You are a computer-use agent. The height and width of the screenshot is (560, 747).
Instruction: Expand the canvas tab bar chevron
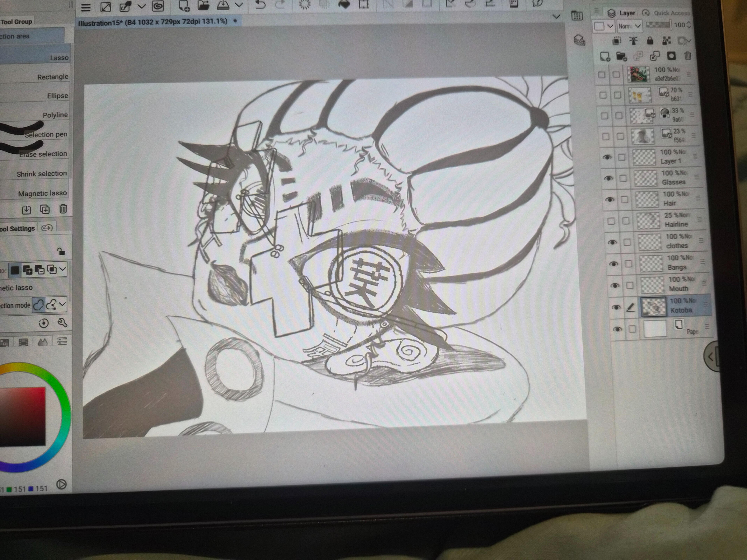pos(556,16)
